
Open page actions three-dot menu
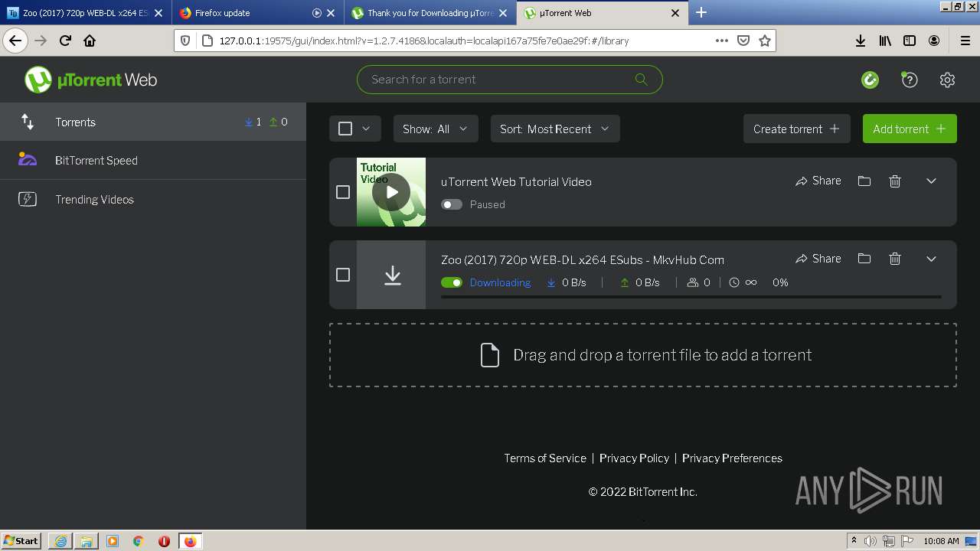click(721, 41)
